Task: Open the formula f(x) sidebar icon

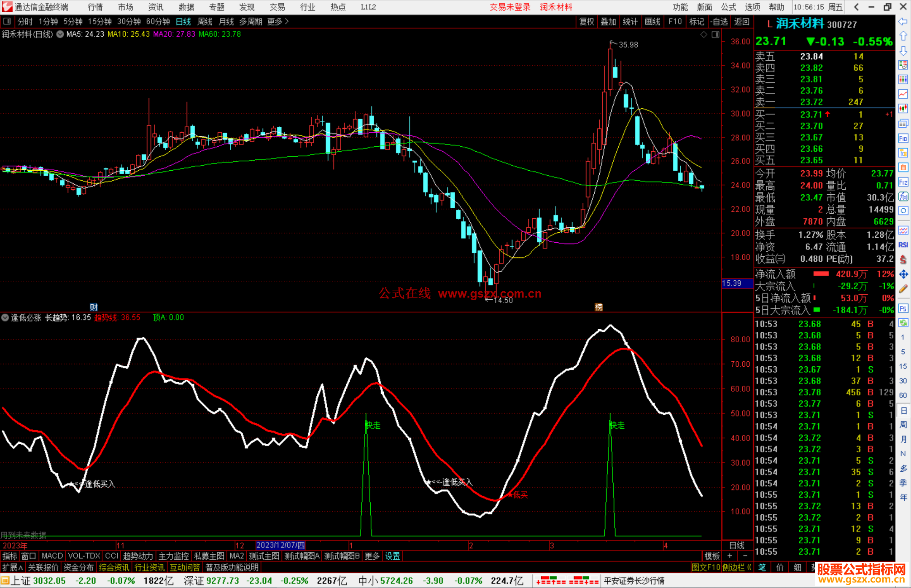Action: click(903, 196)
